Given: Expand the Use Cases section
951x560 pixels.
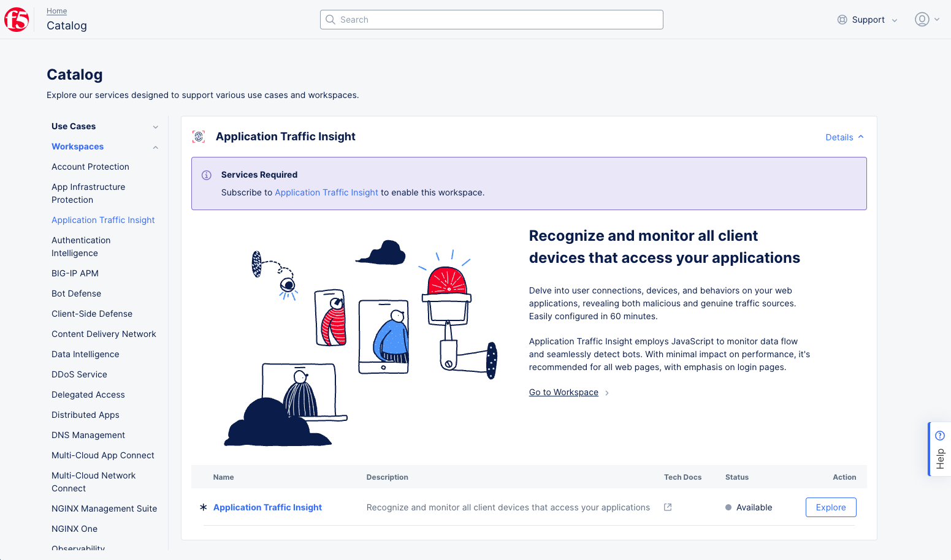Looking at the screenshot, I should 155,126.
